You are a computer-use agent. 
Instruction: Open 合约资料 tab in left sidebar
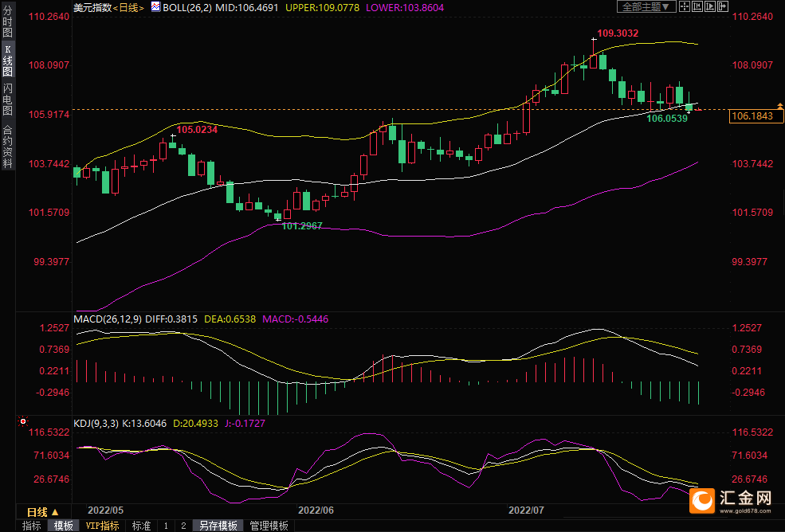click(x=7, y=146)
